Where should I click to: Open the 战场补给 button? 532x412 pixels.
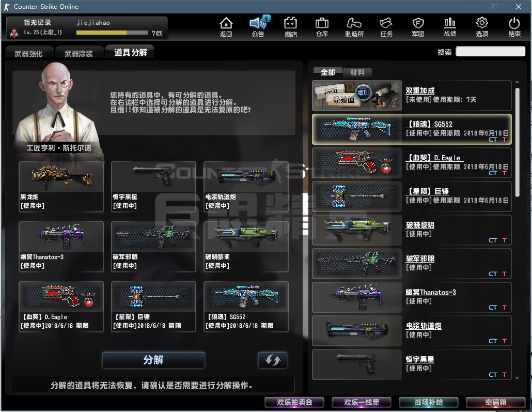coord(429,403)
